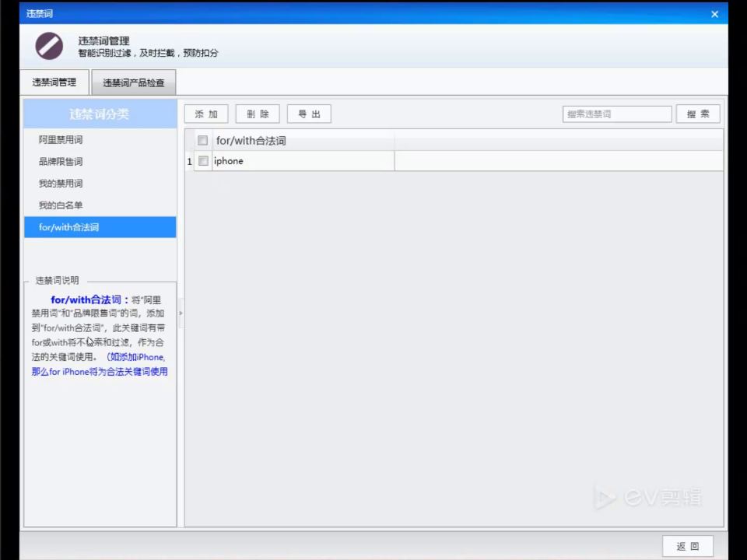The width and height of the screenshot is (747, 560).
Task: Open the 违禁词产品检查 tab
Action: [133, 83]
